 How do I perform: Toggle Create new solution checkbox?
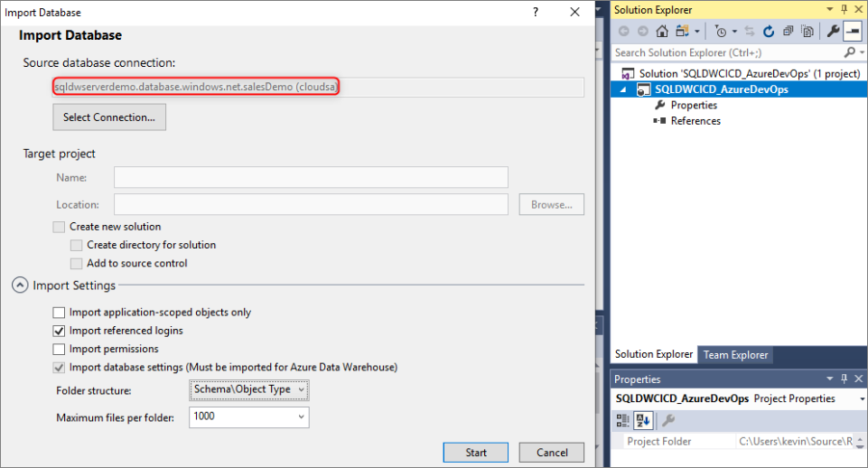(59, 227)
